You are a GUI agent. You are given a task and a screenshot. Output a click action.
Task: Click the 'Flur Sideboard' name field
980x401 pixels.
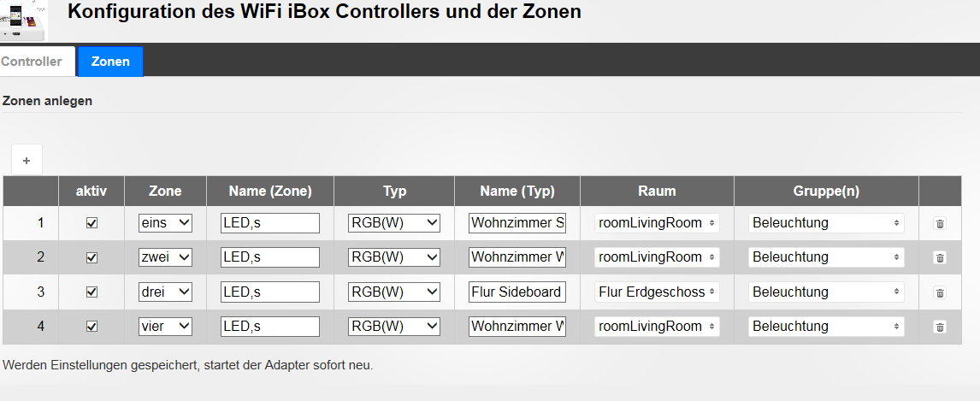517,292
